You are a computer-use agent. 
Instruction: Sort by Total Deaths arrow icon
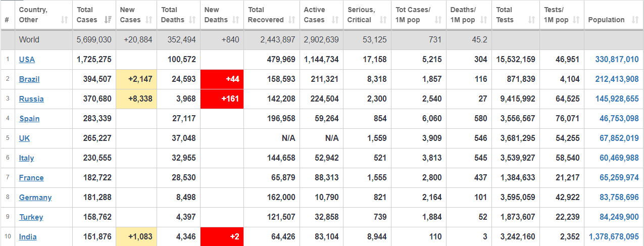(192, 20)
